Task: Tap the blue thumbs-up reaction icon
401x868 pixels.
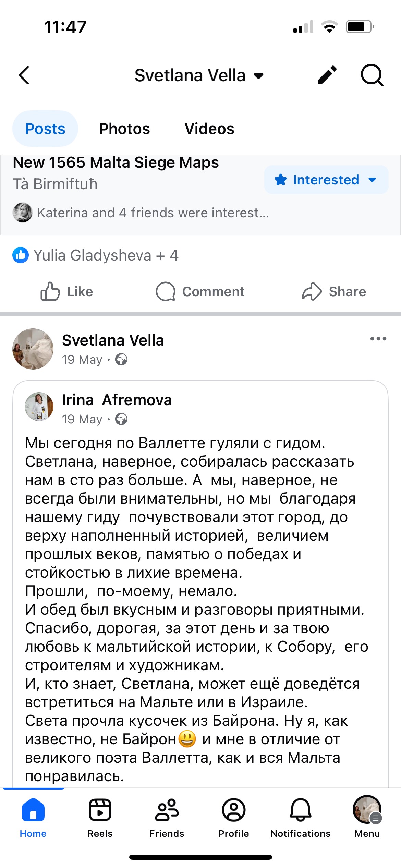Action: [20, 255]
